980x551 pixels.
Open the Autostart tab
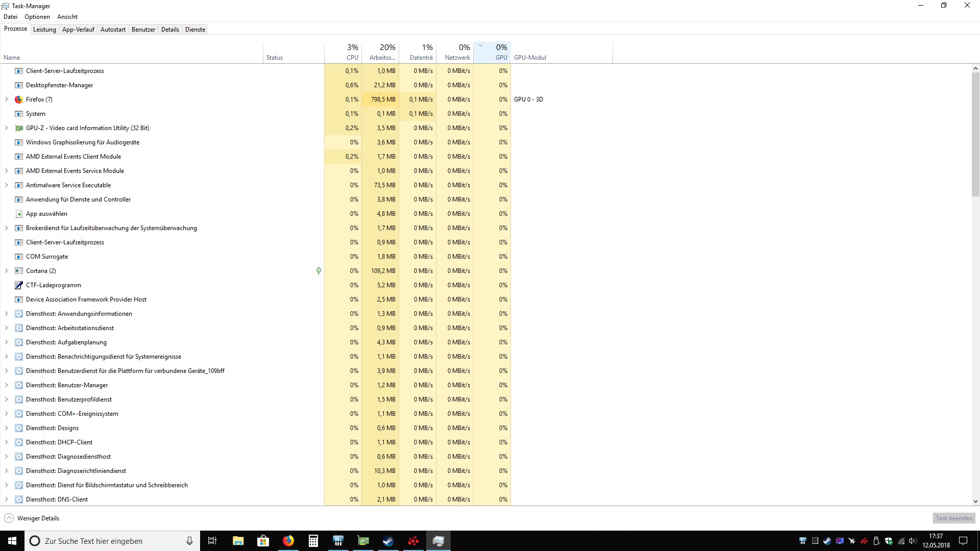[113, 30]
